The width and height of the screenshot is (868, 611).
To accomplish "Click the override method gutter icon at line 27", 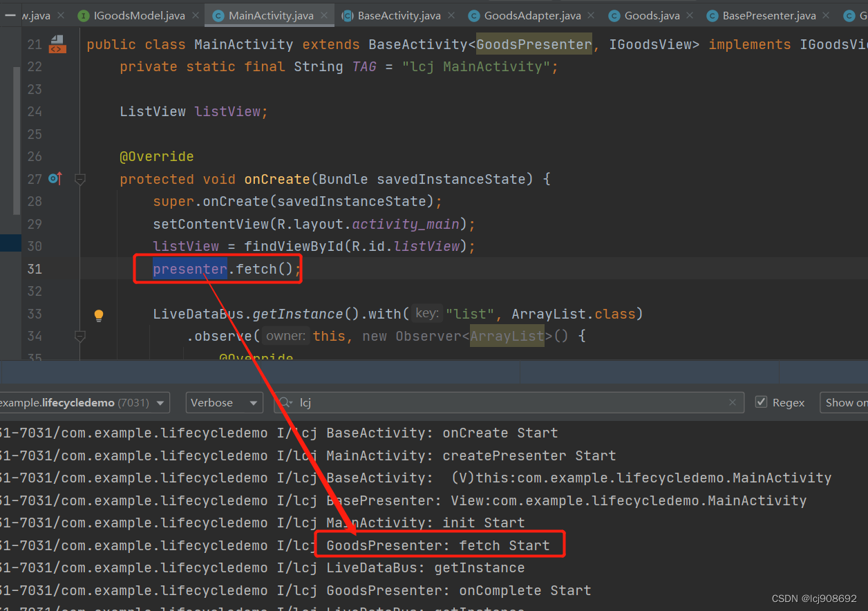I will [x=55, y=179].
